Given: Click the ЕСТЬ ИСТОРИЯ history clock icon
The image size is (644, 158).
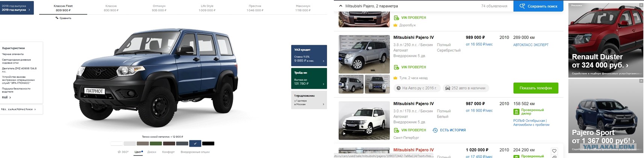Looking at the screenshot, I should (435, 130).
